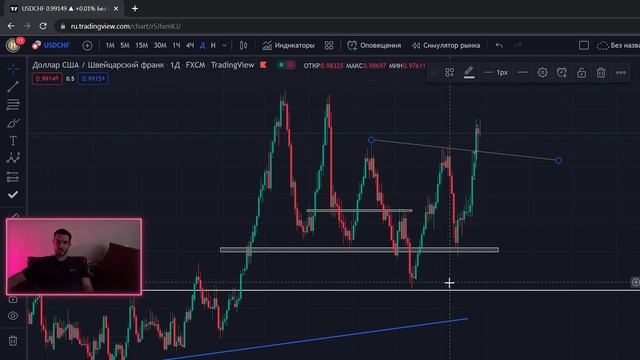This screenshot has width=640, height=360.
Task: Go back in browser history
Action: [x=11, y=26]
